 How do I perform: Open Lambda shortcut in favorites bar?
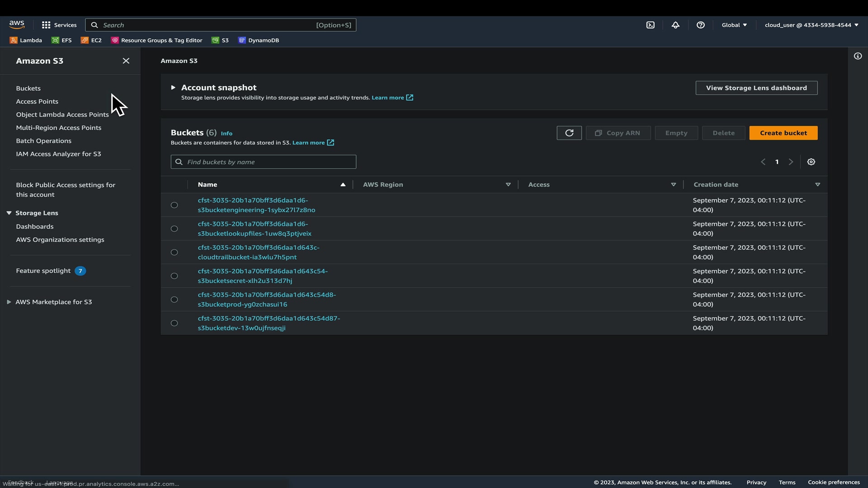(26, 40)
